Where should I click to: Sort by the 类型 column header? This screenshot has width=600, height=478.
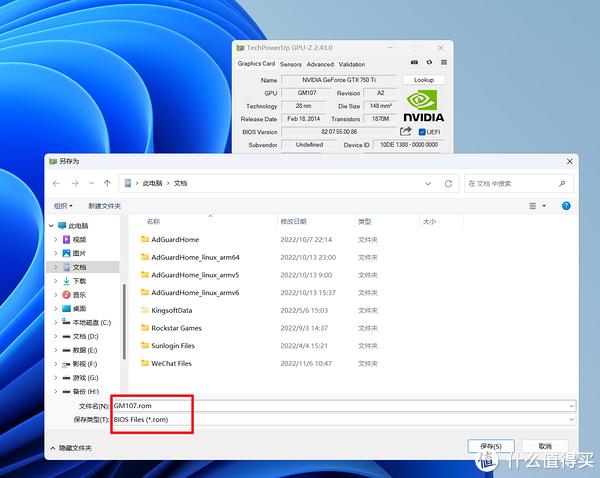364,221
